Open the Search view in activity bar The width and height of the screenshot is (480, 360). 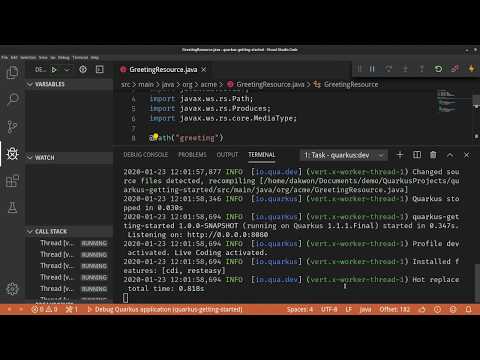[x=12, y=99]
